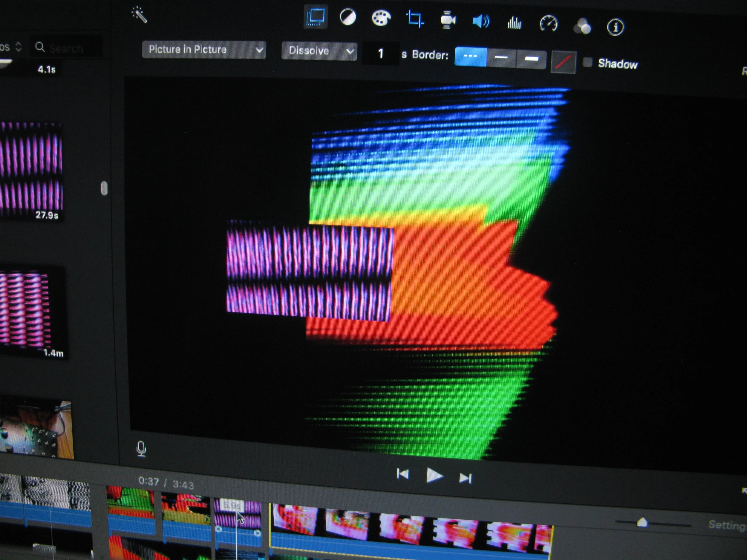Open clip filter and audio effects icon
The height and width of the screenshot is (560, 747).
click(x=583, y=26)
